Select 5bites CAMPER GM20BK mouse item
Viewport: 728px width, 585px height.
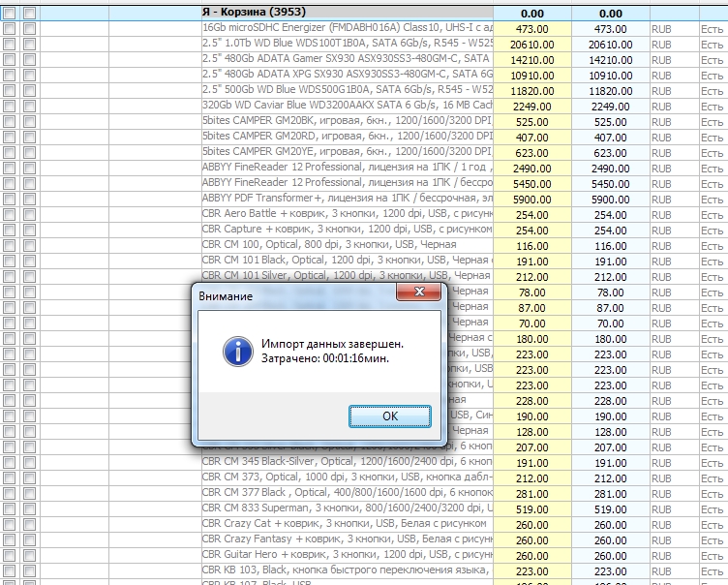348,121
